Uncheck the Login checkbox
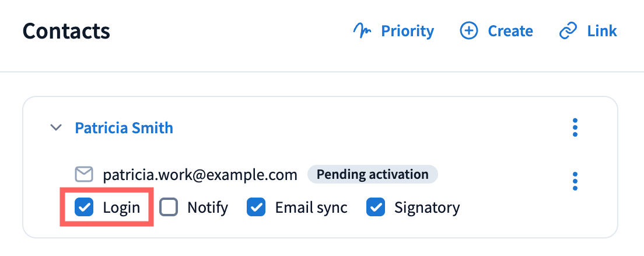Image resolution: width=644 pixels, height=256 pixels. pyautogui.click(x=85, y=207)
